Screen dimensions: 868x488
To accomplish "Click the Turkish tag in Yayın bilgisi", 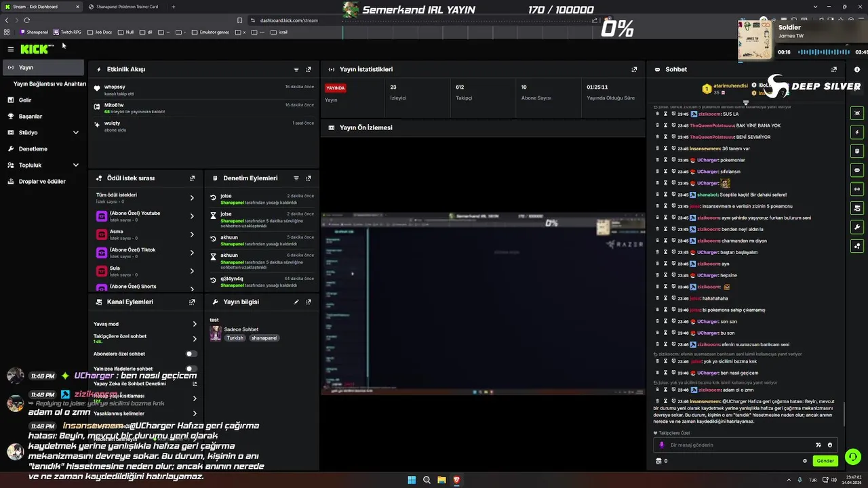I will pyautogui.click(x=235, y=338).
